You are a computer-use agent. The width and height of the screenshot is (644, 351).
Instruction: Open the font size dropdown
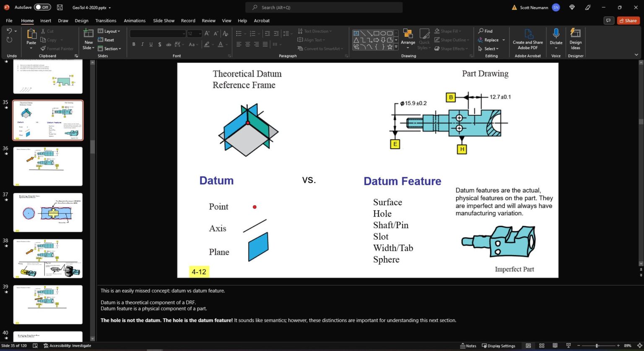click(x=200, y=34)
